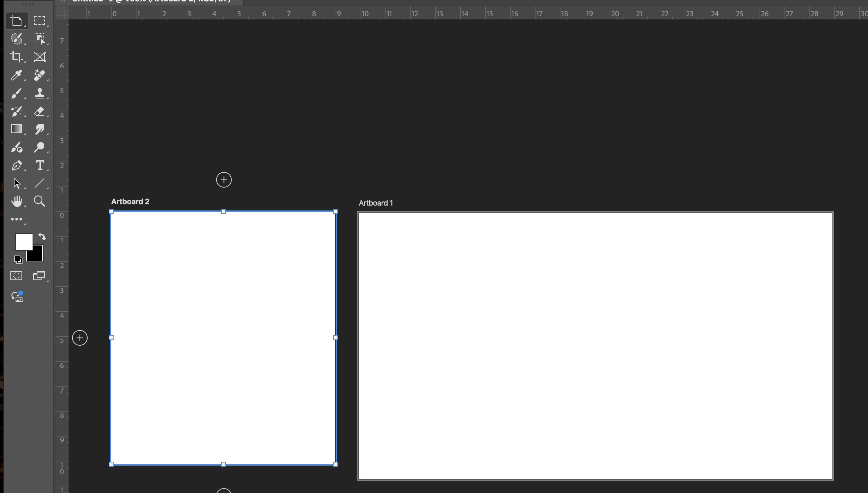Select the Artboard tool
Image resolution: width=868 pixels, height=493 pixels.
point(16,21)
